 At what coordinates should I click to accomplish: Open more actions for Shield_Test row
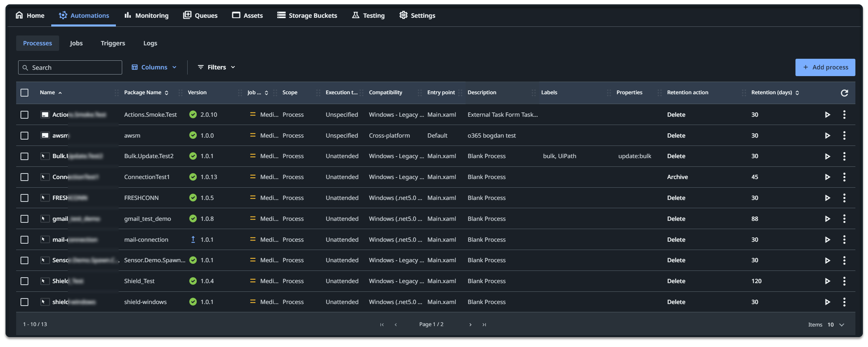point(844,281)
